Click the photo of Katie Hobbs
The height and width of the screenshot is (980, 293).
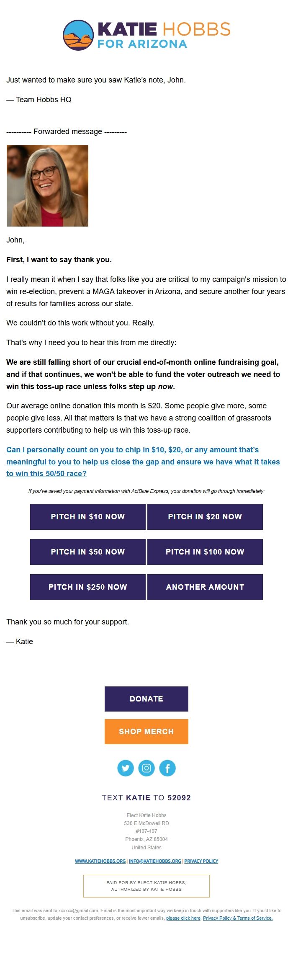[x=47, y=184]
